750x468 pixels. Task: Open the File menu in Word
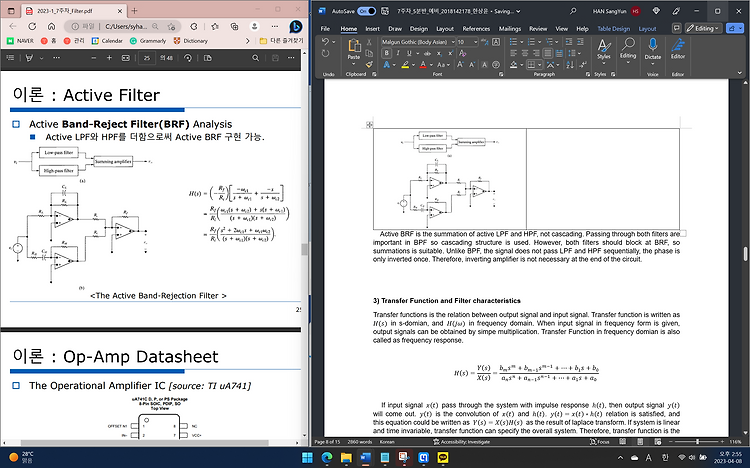pos(325,29)
